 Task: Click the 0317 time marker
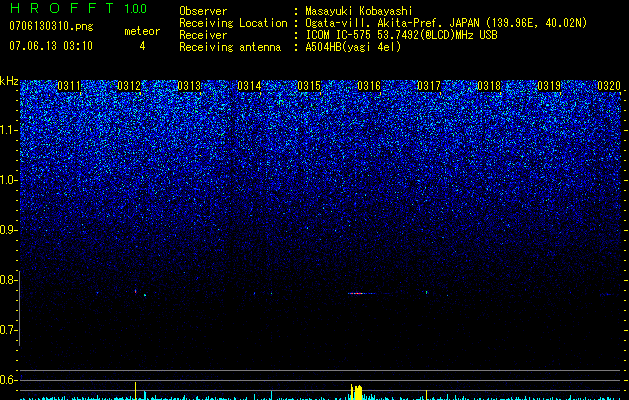pos(429,86)
